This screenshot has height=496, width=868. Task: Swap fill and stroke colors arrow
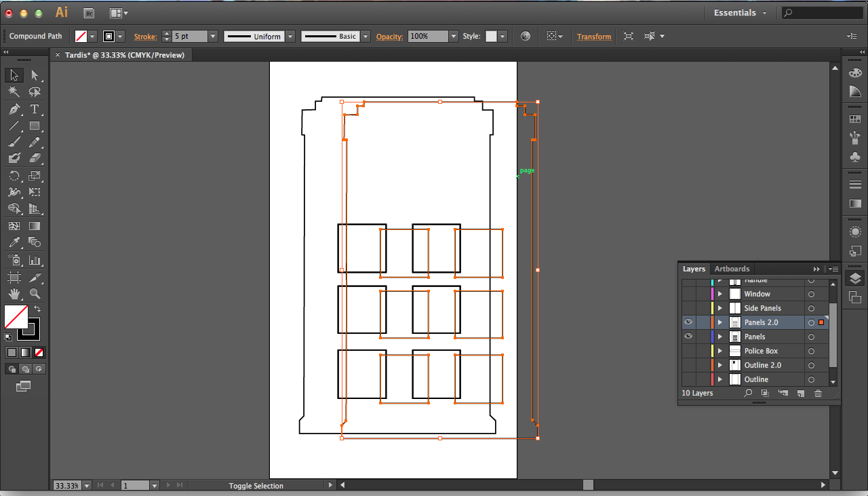coord(37,309)
